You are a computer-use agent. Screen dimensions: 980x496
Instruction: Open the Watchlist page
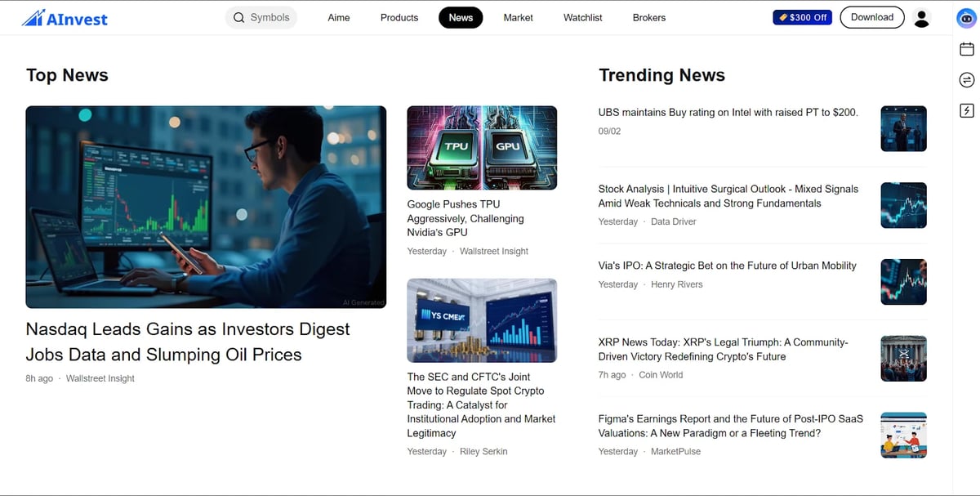(x=583, y=18)
